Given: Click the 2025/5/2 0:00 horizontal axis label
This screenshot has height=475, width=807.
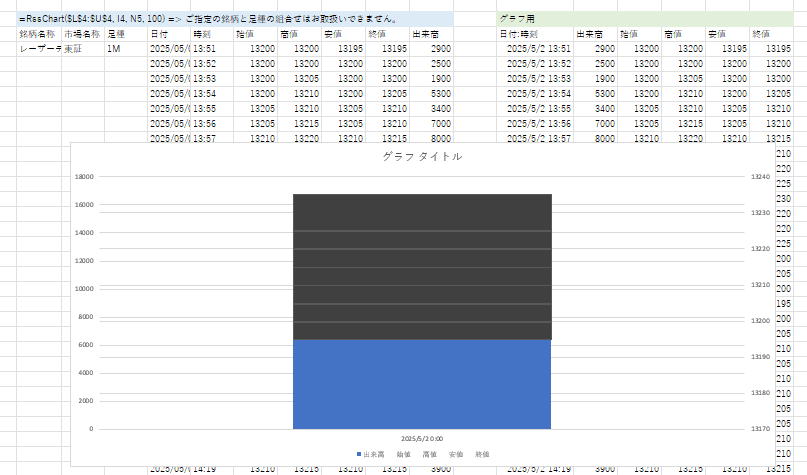Looking at the screenshot, I should coord(422,438).
